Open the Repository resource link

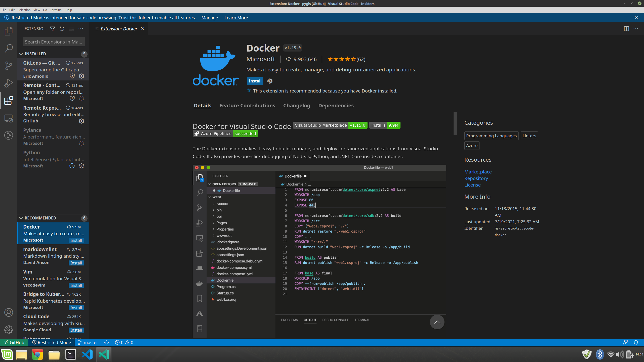476,178
